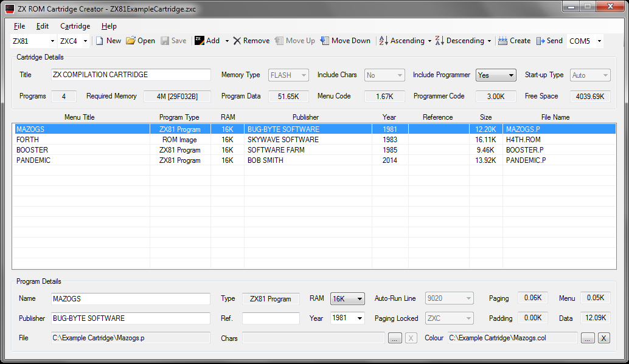Click the Ascending sort icon
This screenshot has width=629, height=364.
pyautogui.click(x=383, y=41)
